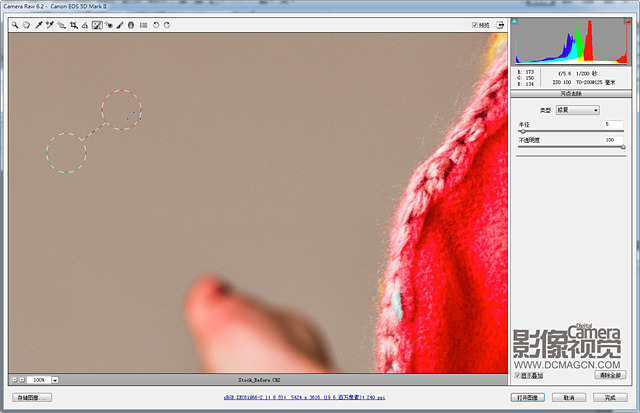
Task: Open the spot removal Type dropdown
Action: 578,110
